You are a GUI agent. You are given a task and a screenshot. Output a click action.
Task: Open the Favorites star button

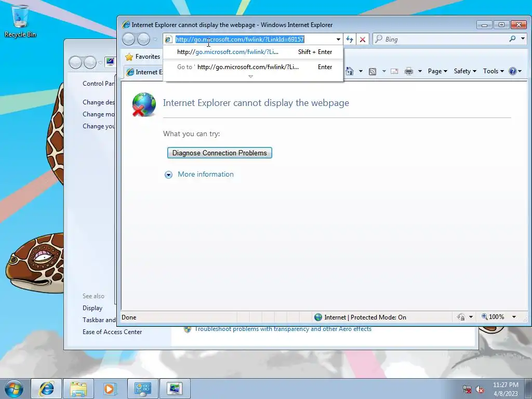(x=142, y=57)
